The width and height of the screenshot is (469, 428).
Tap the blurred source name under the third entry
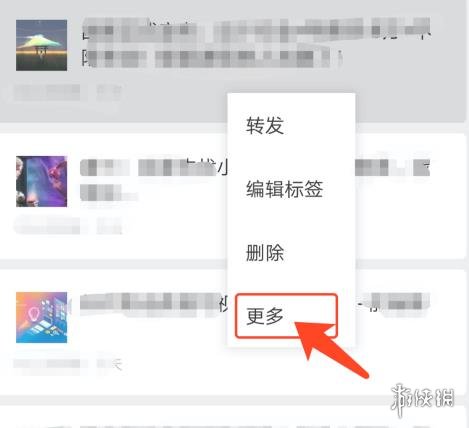coord(47,364)
